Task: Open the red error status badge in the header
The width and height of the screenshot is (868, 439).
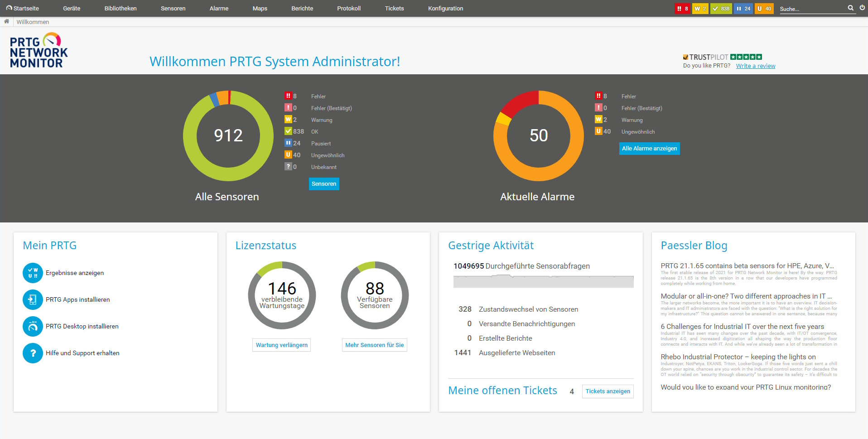Action: point(682,9)
